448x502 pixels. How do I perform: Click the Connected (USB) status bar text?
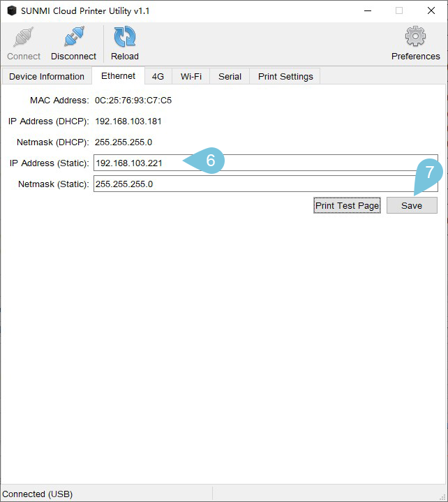click(x=38, y=494)
